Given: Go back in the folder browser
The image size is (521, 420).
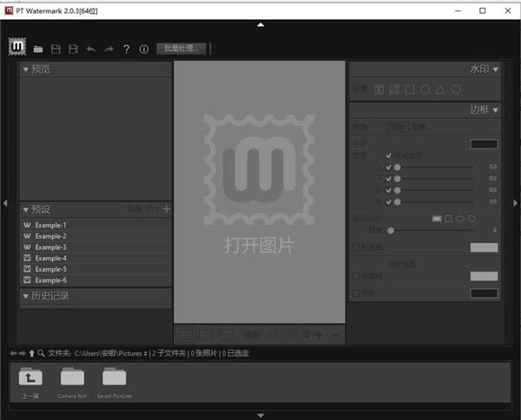Looking at the screenshot, I should 13,353.
